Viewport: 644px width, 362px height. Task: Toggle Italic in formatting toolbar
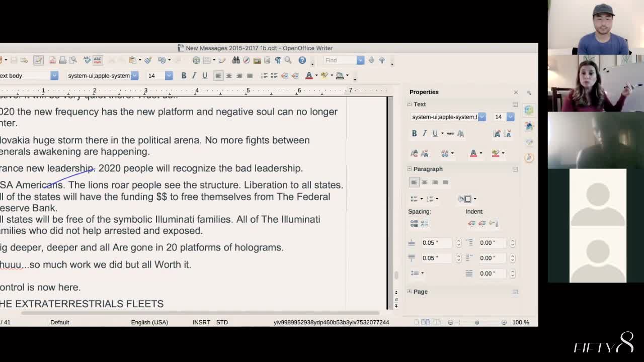point(194,75)
